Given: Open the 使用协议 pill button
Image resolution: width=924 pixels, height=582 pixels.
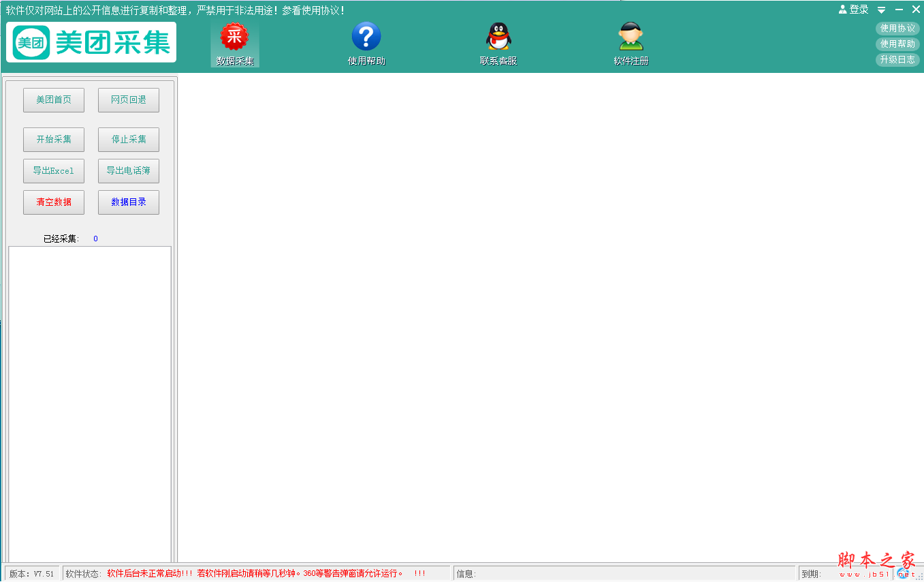Looking at the screenshot, I should [x=897, y=29].
